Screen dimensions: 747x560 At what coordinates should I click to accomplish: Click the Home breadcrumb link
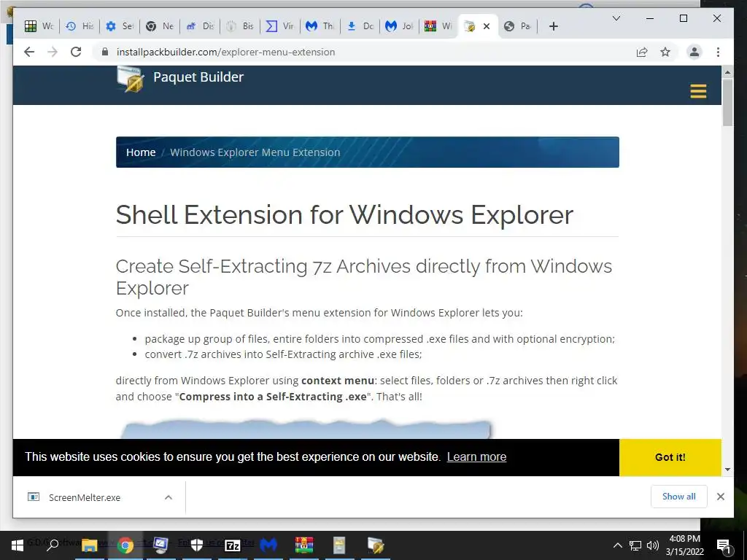[x=141, y=152]
